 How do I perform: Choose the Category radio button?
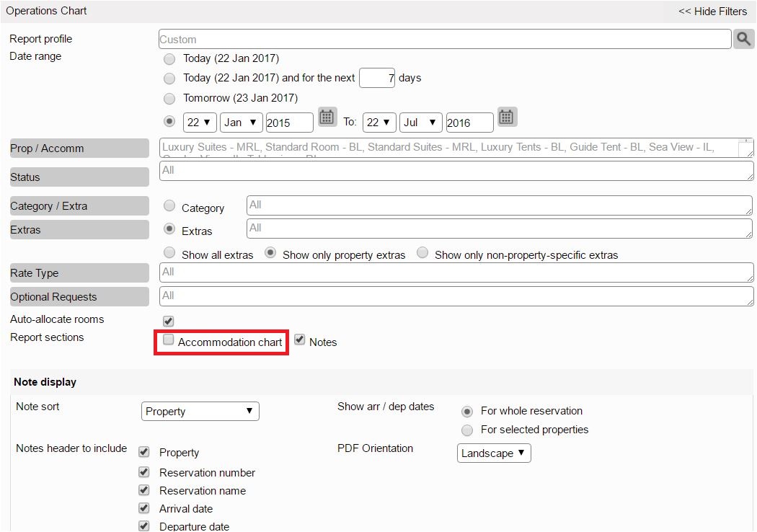pos(169,205)
